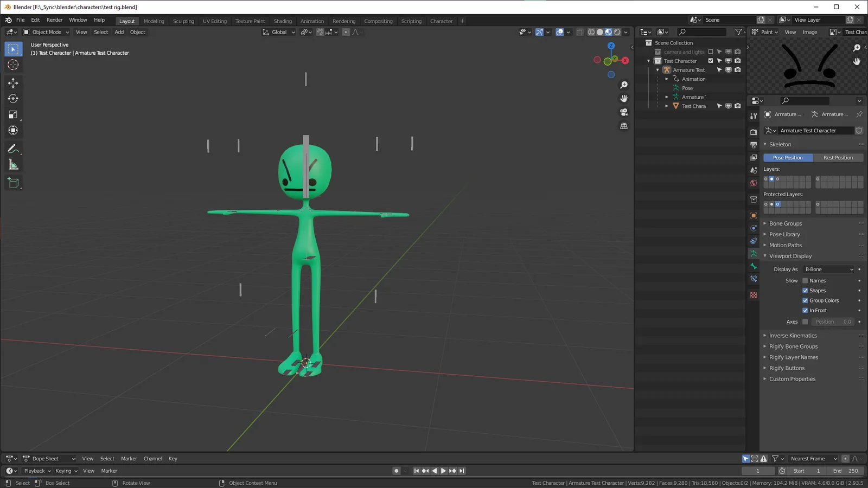Uncheck the Shapes checkbox
The width and height of the screenshot is (868, 488).
[806, 290]
